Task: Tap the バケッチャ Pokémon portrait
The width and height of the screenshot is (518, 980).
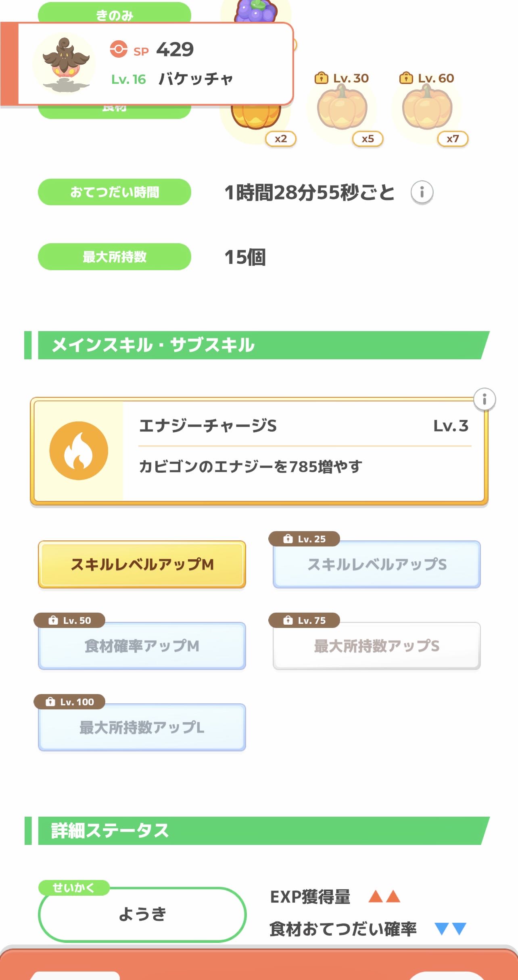Action: point(65,64)
